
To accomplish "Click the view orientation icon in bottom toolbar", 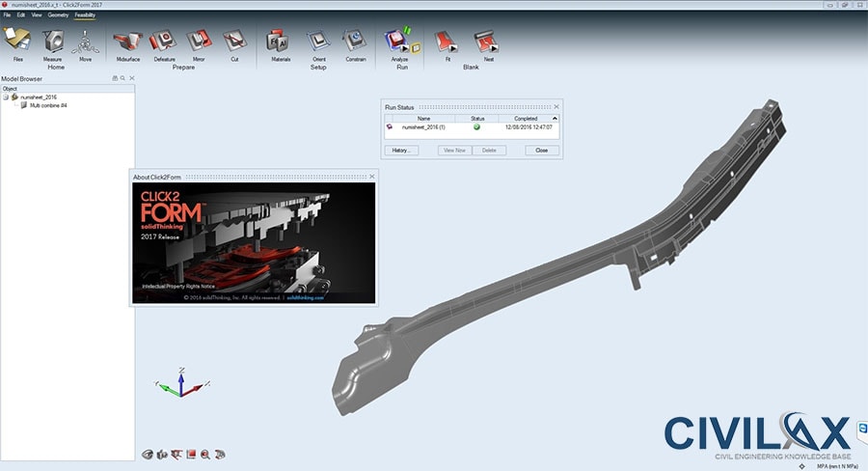I will (176, 455).
